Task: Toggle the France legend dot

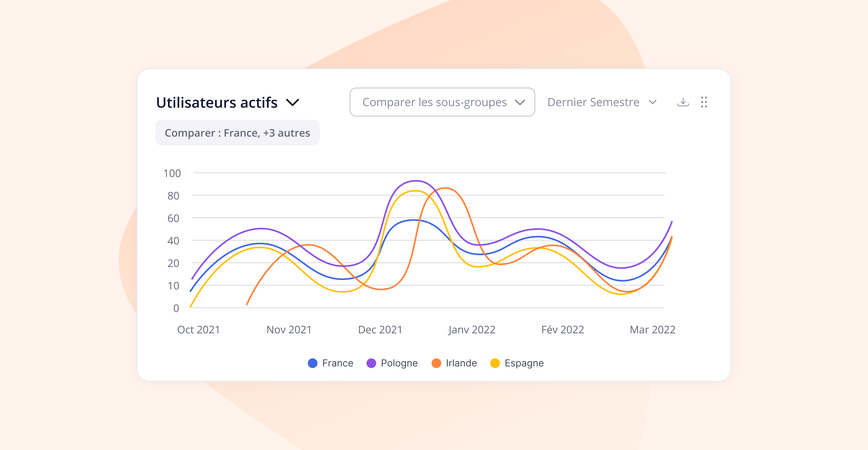Action: click(x=313, y=363)
